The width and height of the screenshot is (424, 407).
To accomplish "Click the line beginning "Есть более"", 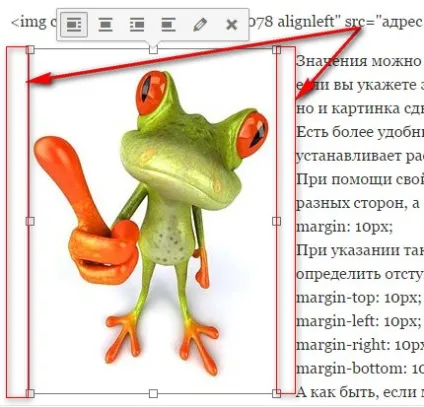I will tap(360, 132).
